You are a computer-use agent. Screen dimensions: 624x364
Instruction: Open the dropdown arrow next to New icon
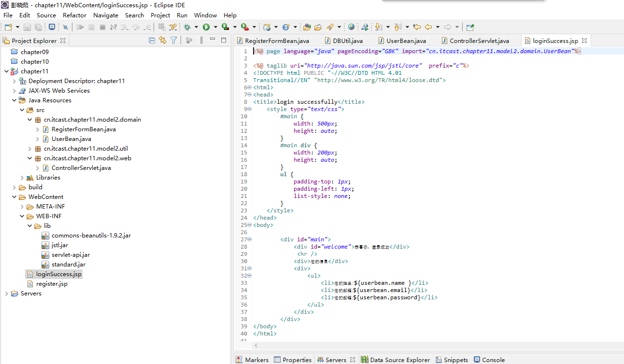tap(17, 28)
